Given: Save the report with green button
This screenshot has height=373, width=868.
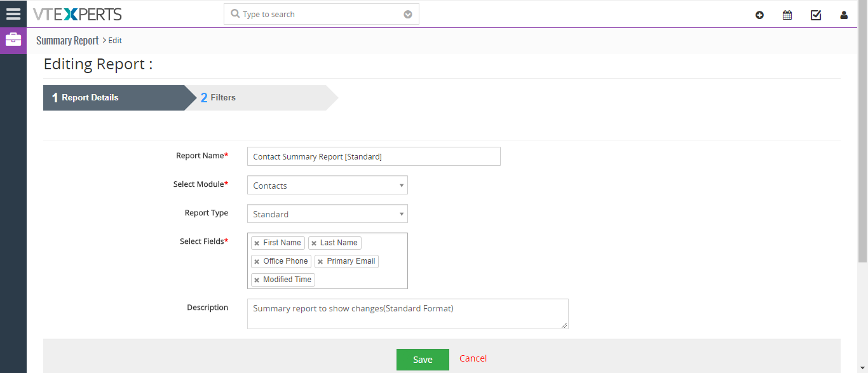Looking at the screenshot, I should click(x=423, y=360).
